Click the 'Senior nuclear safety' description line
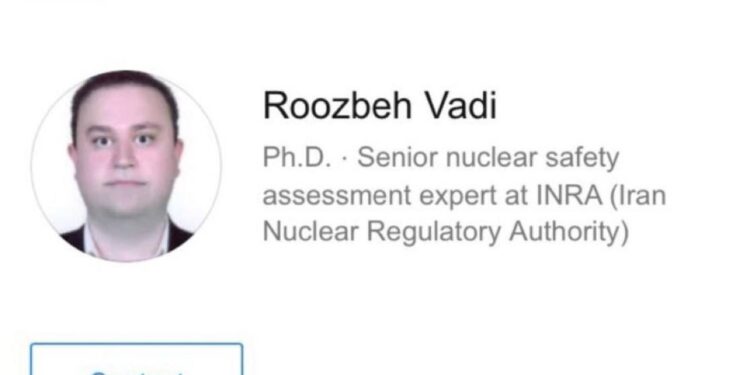Viewport: 750px width, 375px height. (x=488, y=158)
